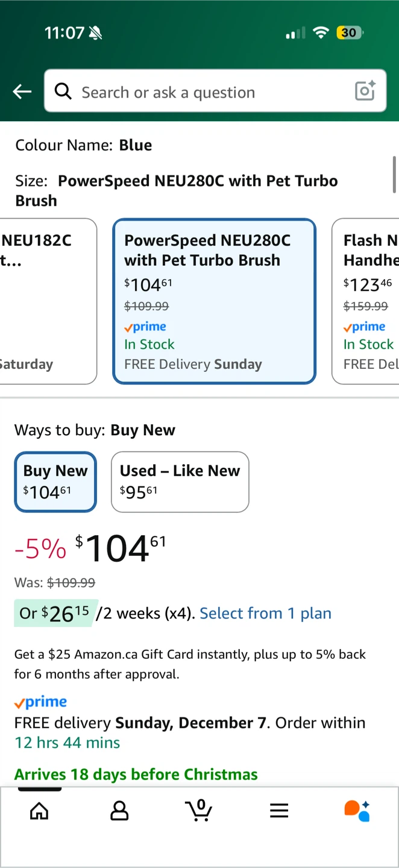Choose PowerSpeed NEU280C with Pet Turbo Brush

click(x=214, y=301)
